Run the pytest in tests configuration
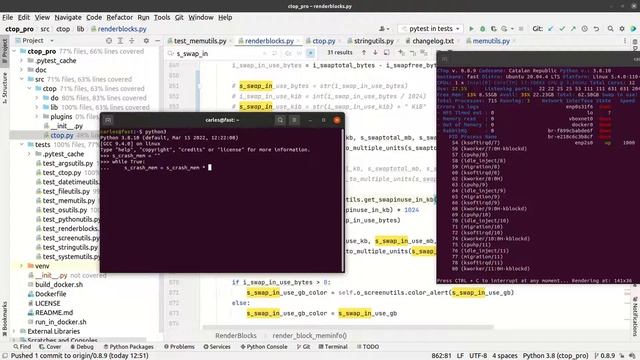Viewport: 640px width, 360px height. [471, 29]
